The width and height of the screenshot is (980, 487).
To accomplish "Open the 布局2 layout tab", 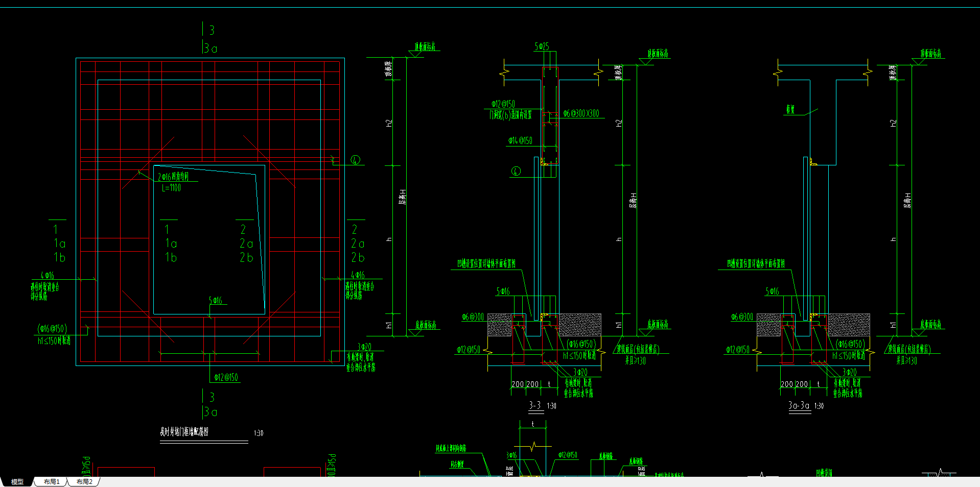I will click(x=84, y=482).
